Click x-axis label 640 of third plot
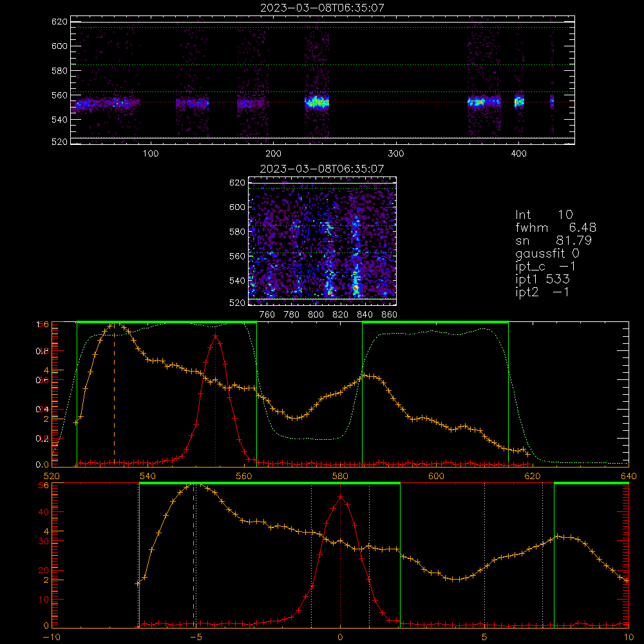The width and height of the screenshot is (644, 644). (629, 476)
